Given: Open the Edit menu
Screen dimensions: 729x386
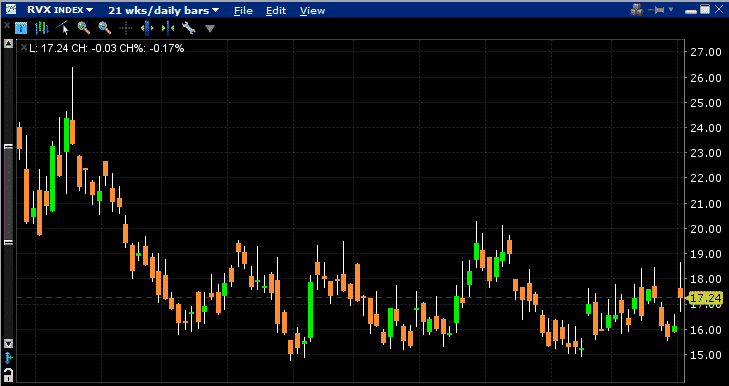Looking at the screenshot, I should [276, 10].
